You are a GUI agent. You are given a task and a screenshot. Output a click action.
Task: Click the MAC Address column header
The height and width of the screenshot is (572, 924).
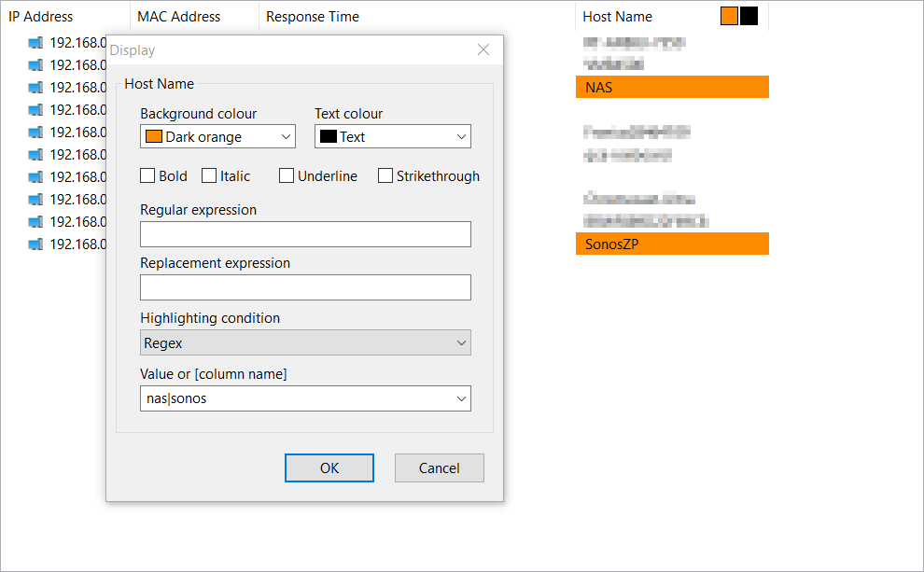[x=178, y=16]
